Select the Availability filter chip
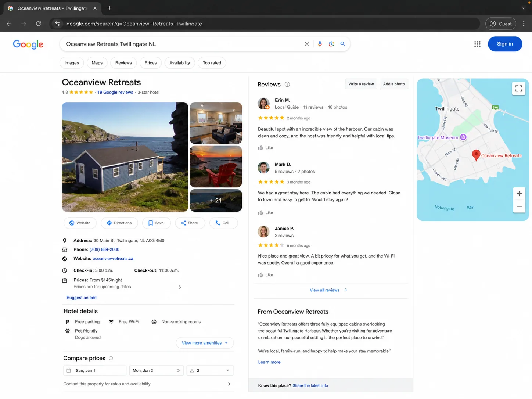Viewport: 532px width, 399px height. pyautogui.click(x=180, y=63)
